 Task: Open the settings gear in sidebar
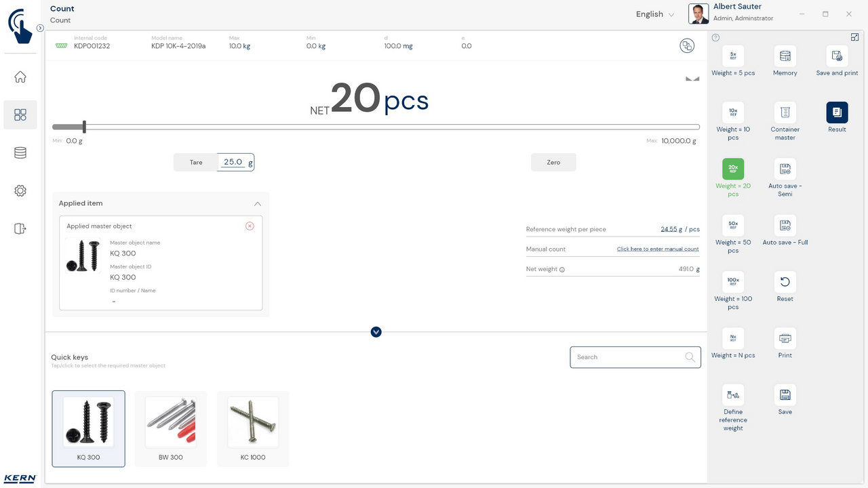[x=20, y=191]
